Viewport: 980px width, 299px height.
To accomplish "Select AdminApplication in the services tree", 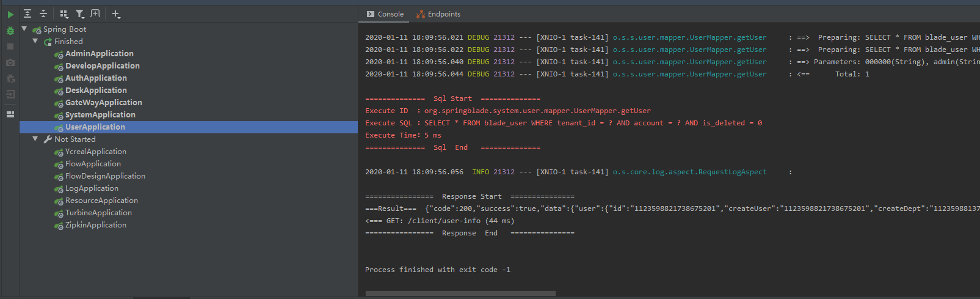I will [99, 54].
